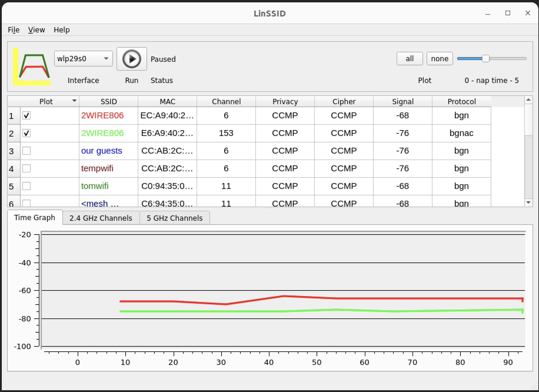Switch to the Time Graph tab

pos(35,217)
